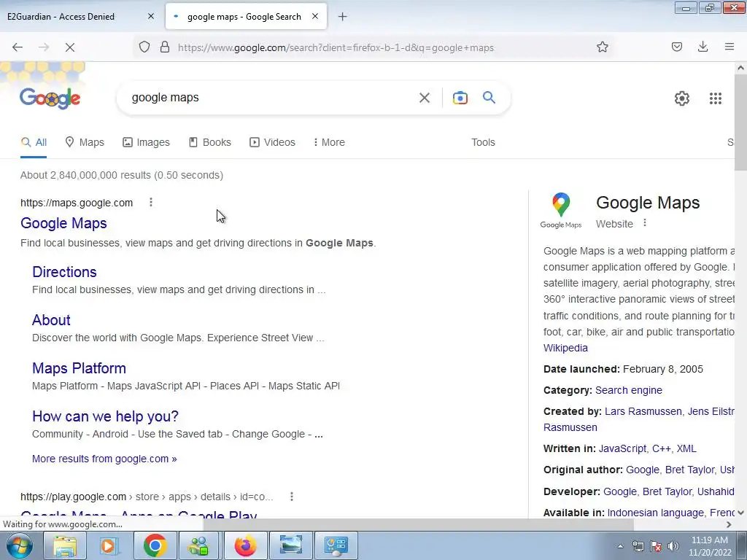Save page to Pocket
The height and width of the screenshot is (560, 747).
coord(676,47)
